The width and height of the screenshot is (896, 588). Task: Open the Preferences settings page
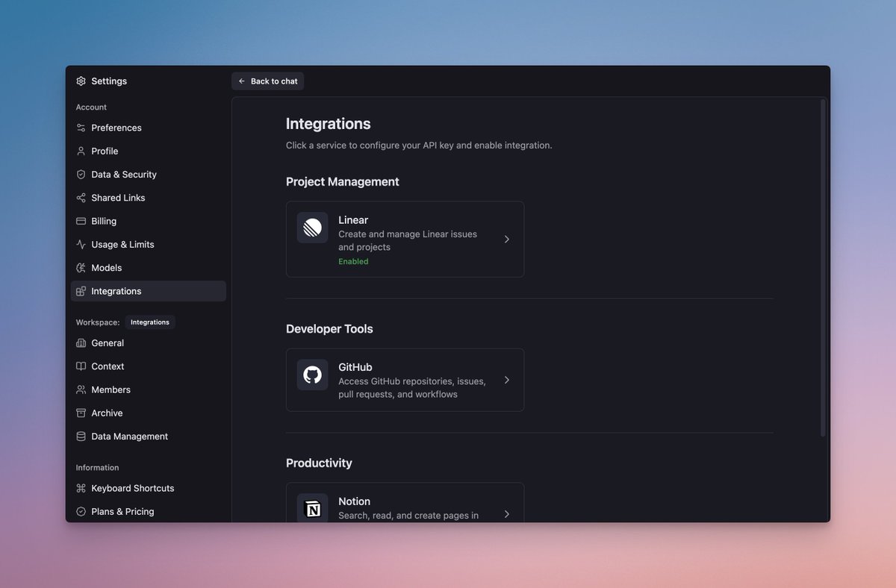pyautogui.click(x=149, y=128)
